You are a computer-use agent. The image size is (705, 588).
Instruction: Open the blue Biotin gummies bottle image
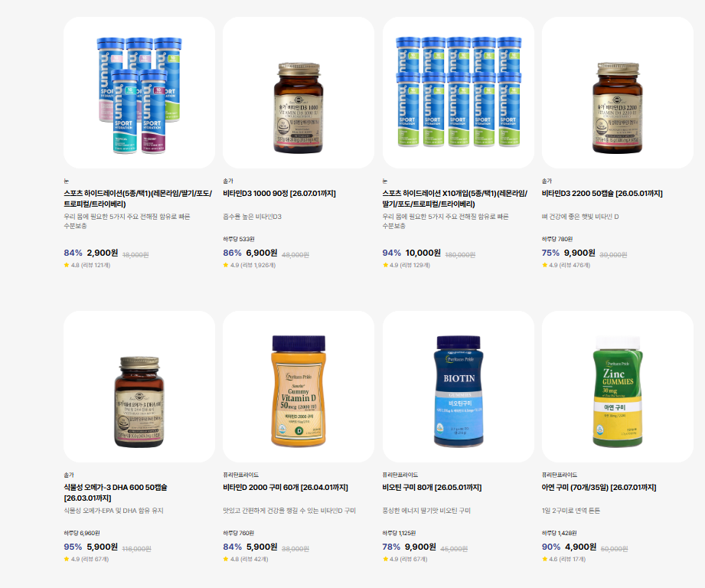[x=459, y=387]
